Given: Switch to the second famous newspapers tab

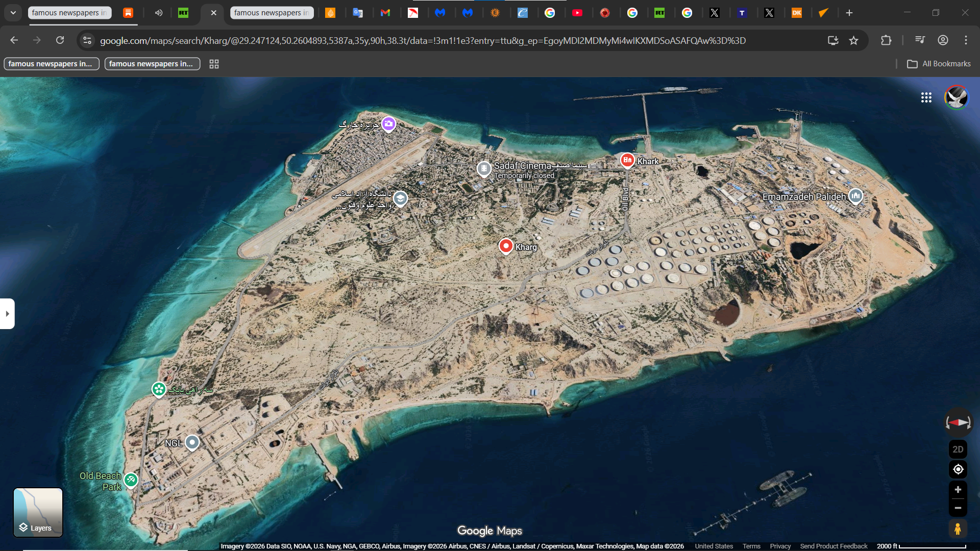Looking at the screenshot, I should 271,13.
